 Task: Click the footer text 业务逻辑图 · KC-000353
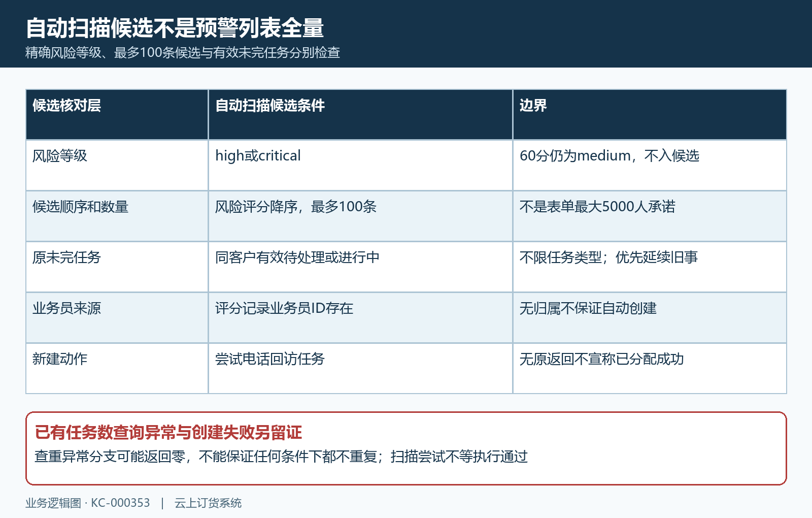coord(88,503)
